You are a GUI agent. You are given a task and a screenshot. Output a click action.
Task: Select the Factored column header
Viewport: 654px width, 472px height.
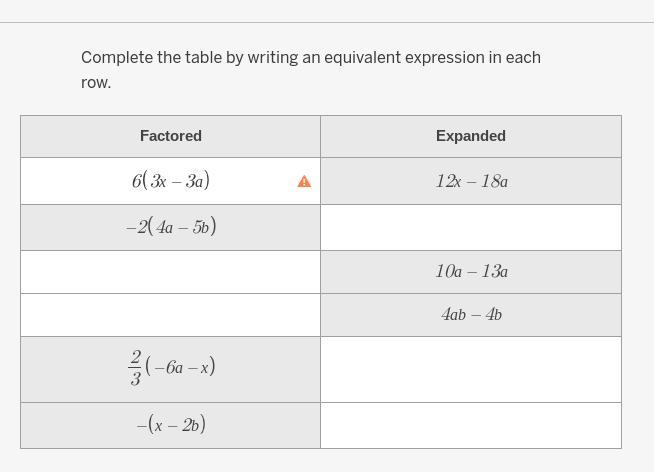click(171, 136)
